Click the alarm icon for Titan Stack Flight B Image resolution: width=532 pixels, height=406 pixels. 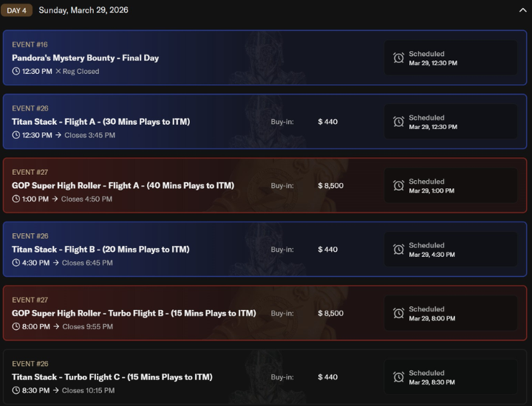399,250
